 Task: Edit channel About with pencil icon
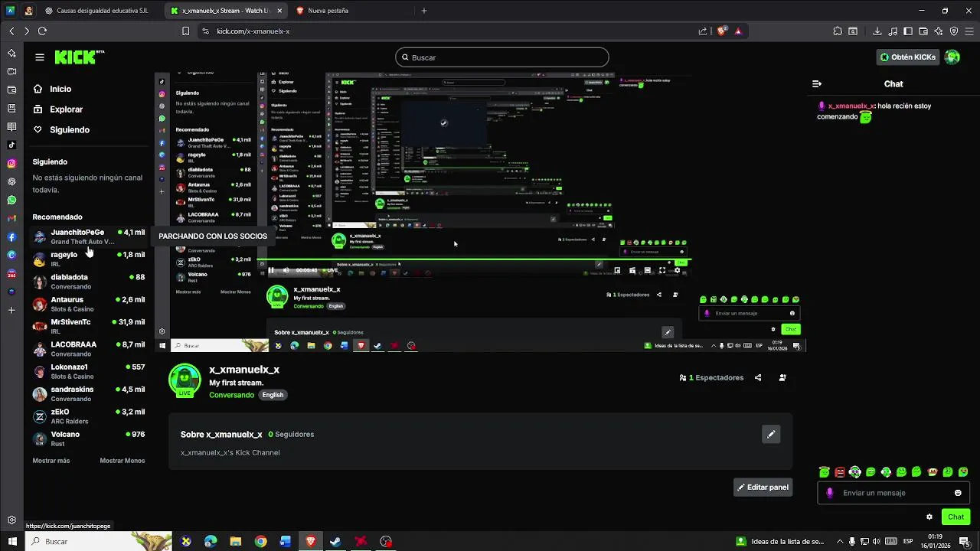[771, 434]
